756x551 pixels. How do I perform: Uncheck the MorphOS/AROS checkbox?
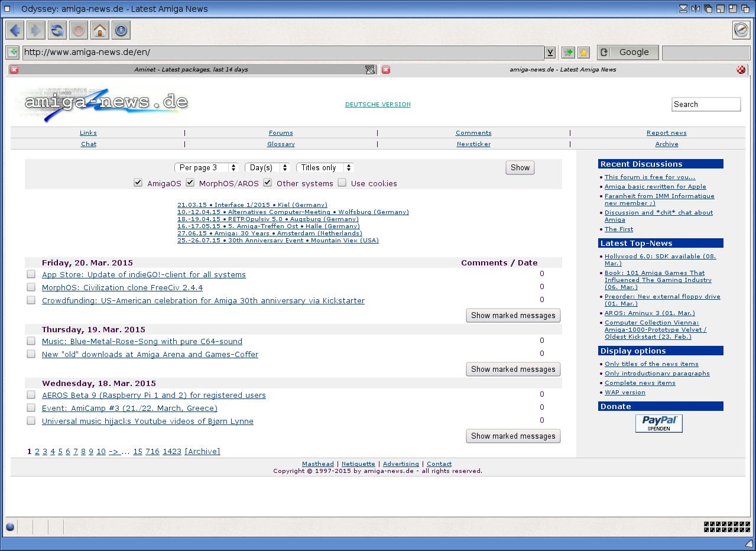click(x=190, y=183)
